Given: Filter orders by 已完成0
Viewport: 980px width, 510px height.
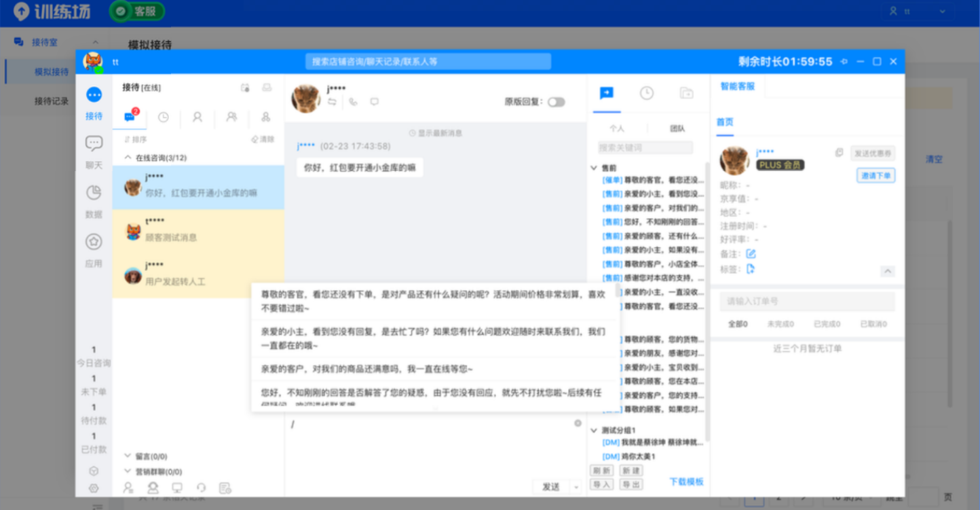Looking at the screenshot, I should (x=827, y=324).
